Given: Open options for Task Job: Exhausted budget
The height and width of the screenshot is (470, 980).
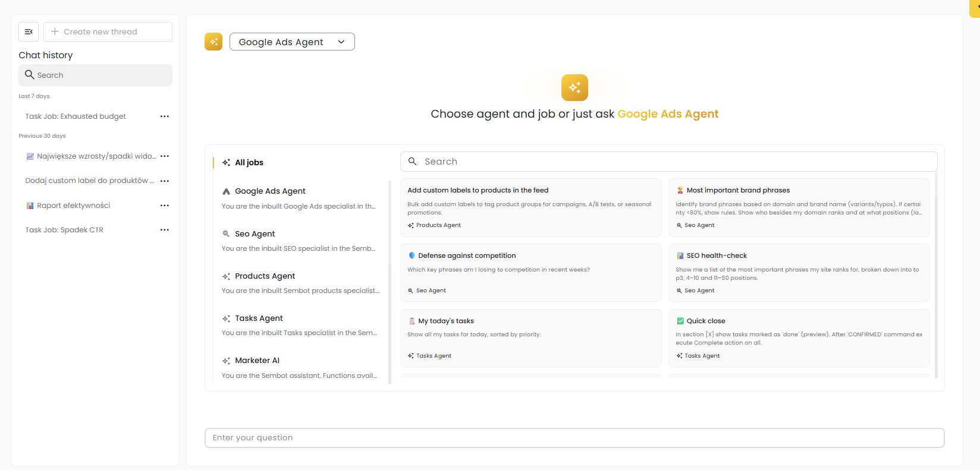Looking at the screenshot, I should (x=165, y=116).
